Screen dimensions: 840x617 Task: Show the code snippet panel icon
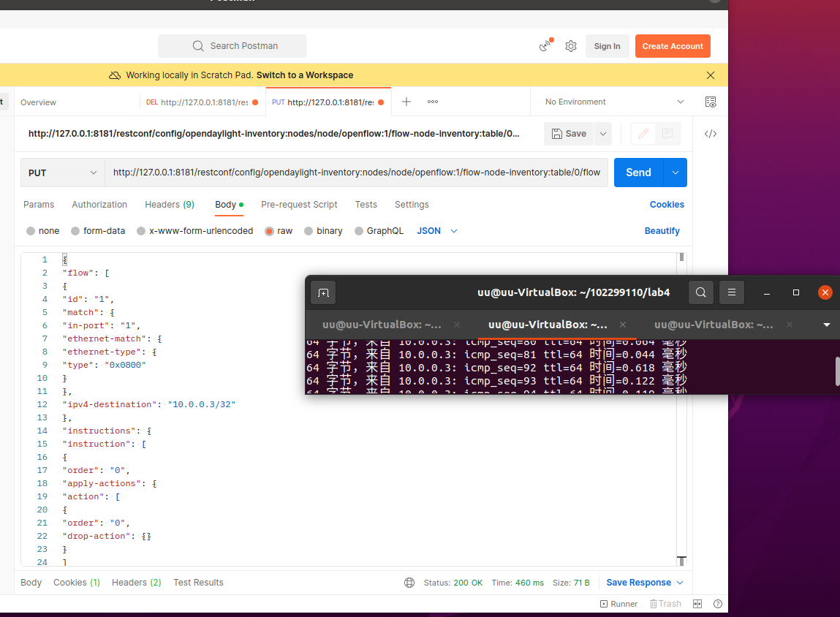click(x=711, y=134)
